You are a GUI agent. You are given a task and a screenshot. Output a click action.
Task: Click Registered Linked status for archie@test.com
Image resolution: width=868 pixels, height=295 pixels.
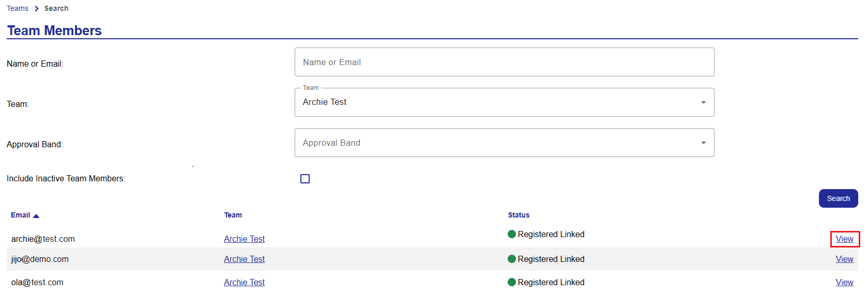click(x=551, y=234)
